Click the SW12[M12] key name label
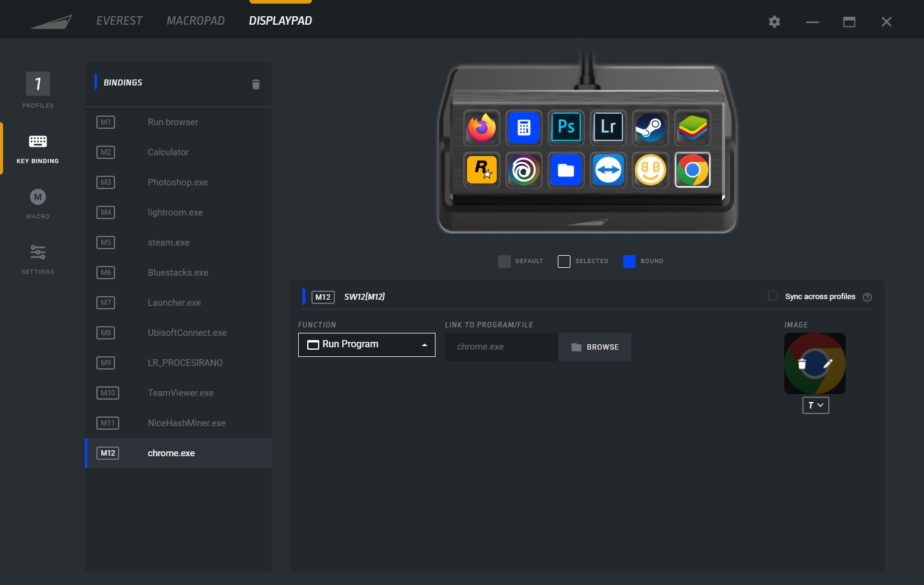Image resolution: width=924 pixels, height=585 pixels. pyautogui.click(x=364, y=297)
